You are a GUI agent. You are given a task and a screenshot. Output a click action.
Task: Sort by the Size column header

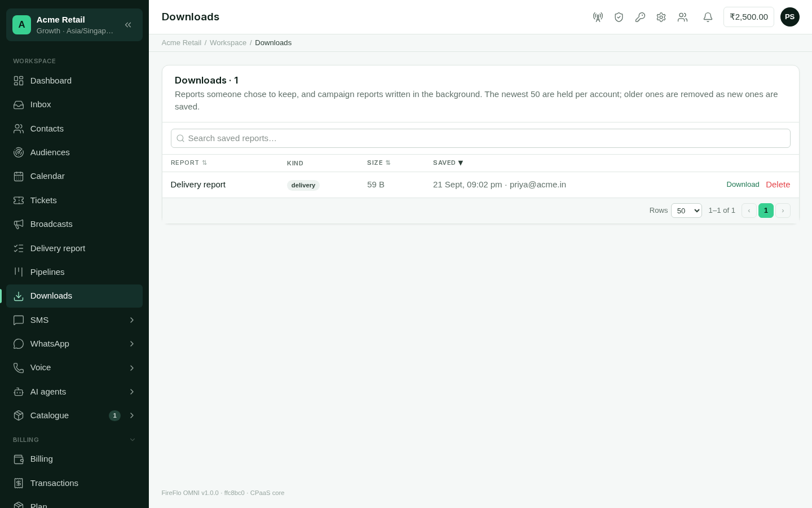(379, 163)
